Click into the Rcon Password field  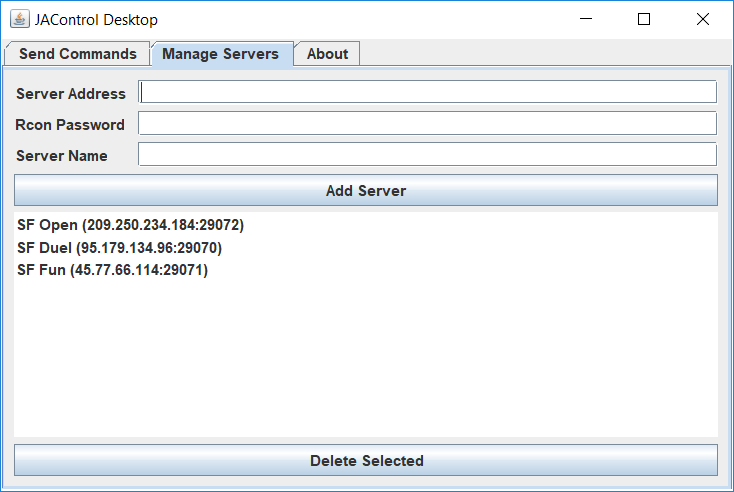pos(427,123)
